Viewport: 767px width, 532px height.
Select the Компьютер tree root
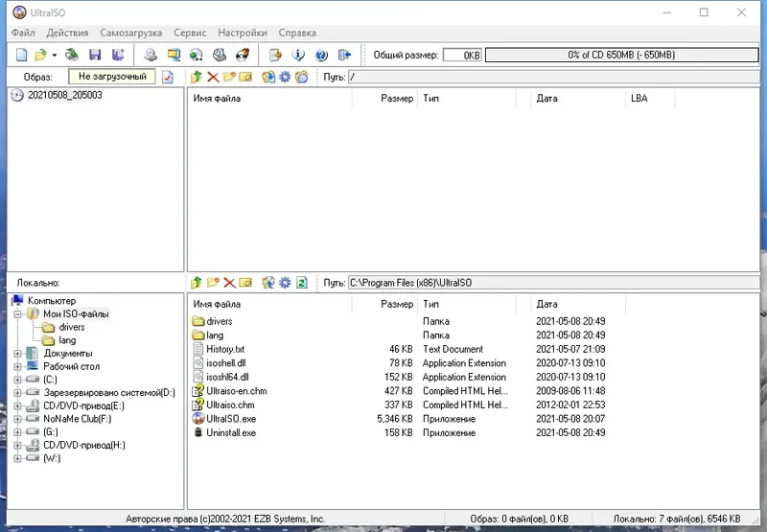point(52,301)
